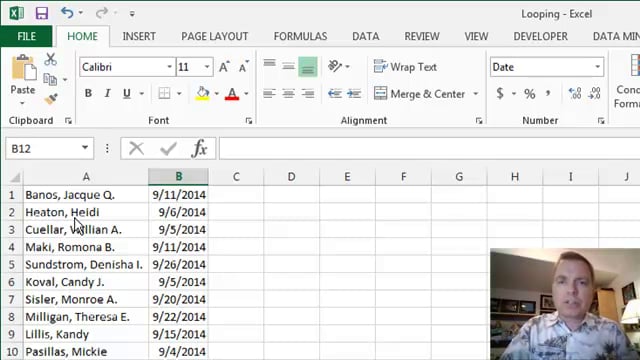The image size is (640, 360).
Task: Select all cells using corner triangle
Action: point(14,177)
